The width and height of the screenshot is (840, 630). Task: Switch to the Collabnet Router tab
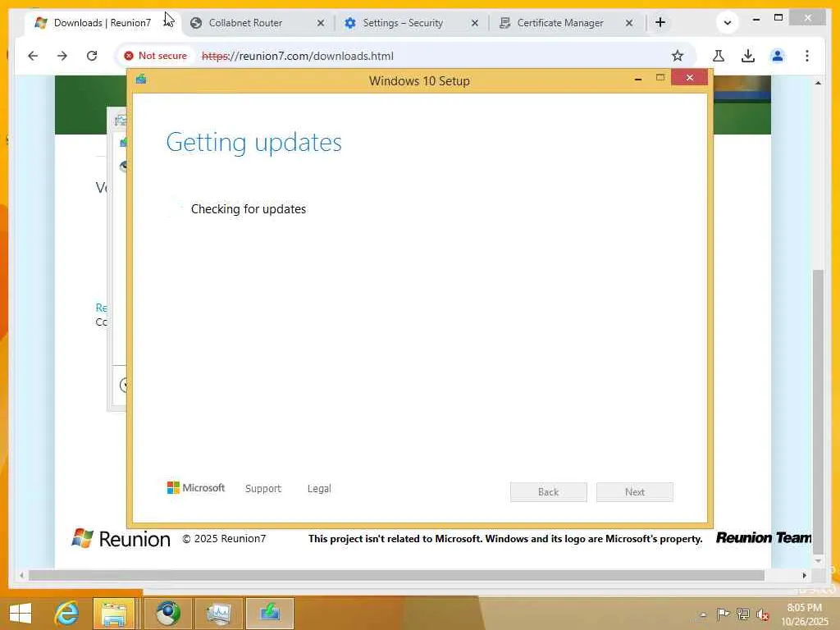[x=245, y=23]
